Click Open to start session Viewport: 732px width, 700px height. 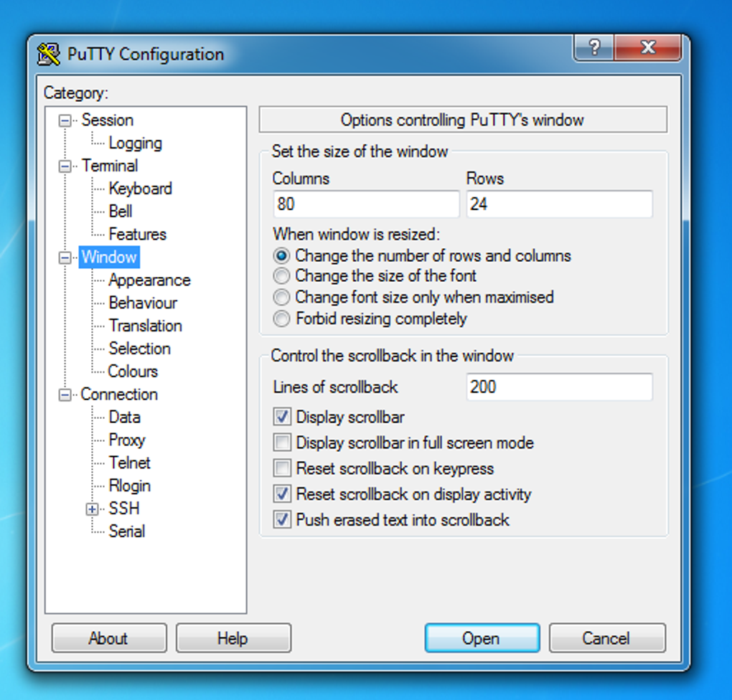point(482,638)
